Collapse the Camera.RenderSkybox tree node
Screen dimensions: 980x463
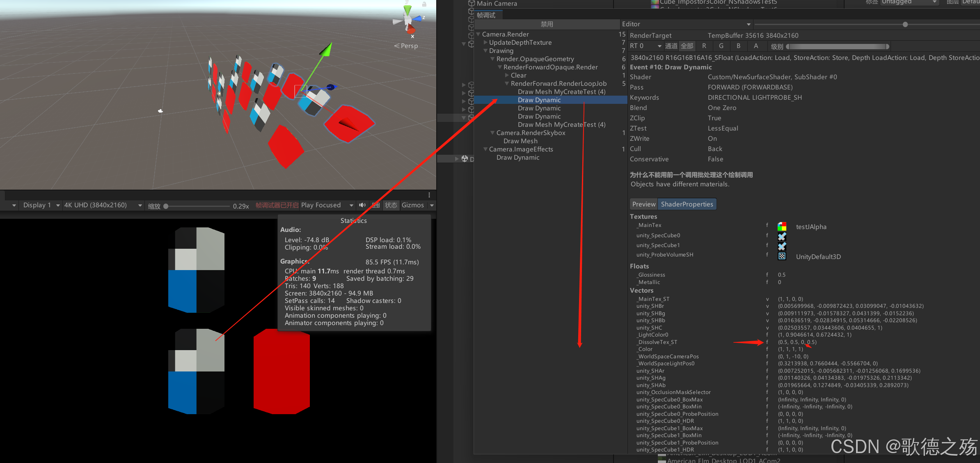(492, 133)
